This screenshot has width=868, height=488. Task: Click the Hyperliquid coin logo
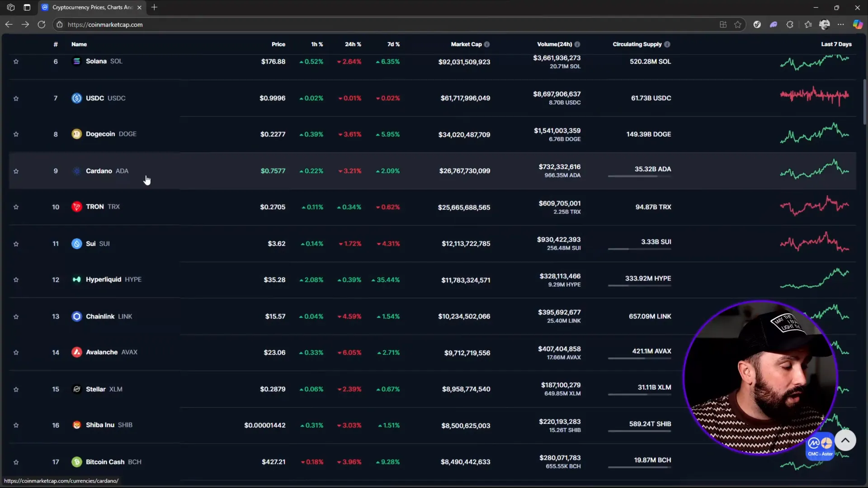(x=77, y=279)
